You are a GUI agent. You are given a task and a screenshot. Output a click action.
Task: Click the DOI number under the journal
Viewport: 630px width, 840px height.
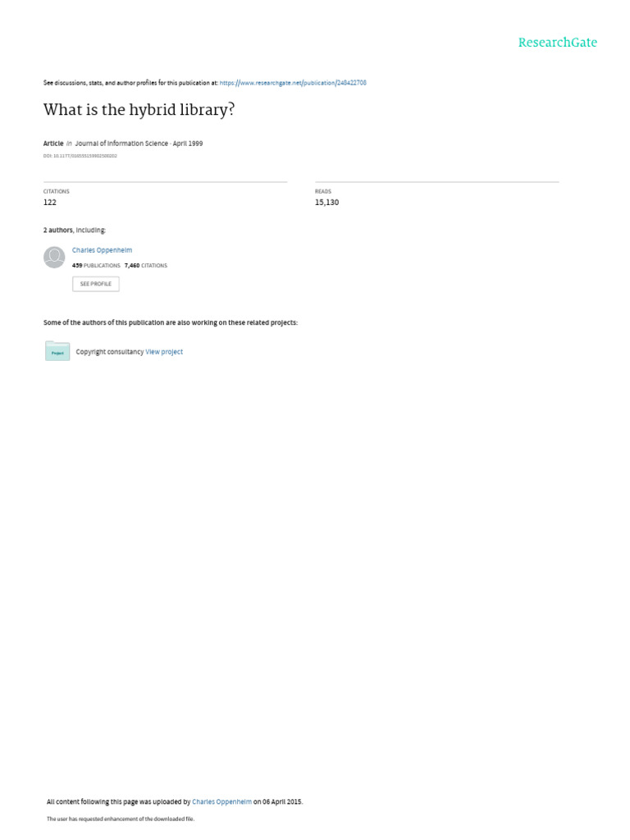coord(80,157)
